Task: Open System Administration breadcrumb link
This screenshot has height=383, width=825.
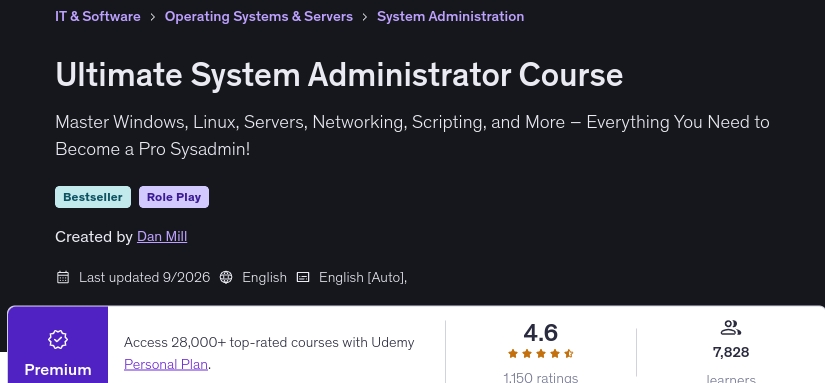Action: point(450,16)
